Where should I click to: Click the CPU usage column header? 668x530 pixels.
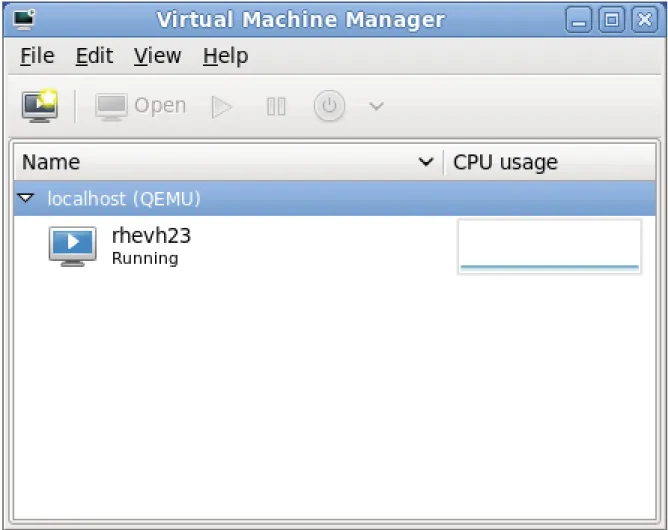tap(550, 162)
